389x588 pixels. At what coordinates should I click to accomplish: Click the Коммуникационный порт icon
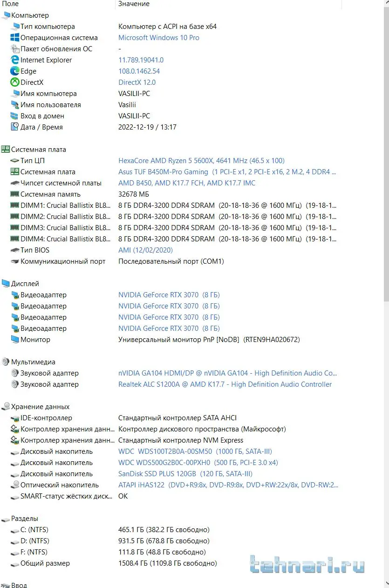coord(15,261)
